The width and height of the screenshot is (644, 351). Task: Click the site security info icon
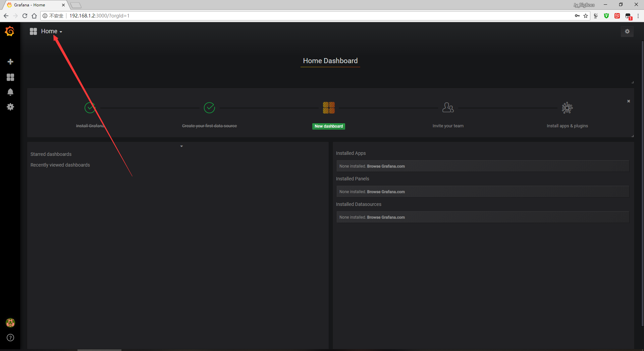(45, 16)
